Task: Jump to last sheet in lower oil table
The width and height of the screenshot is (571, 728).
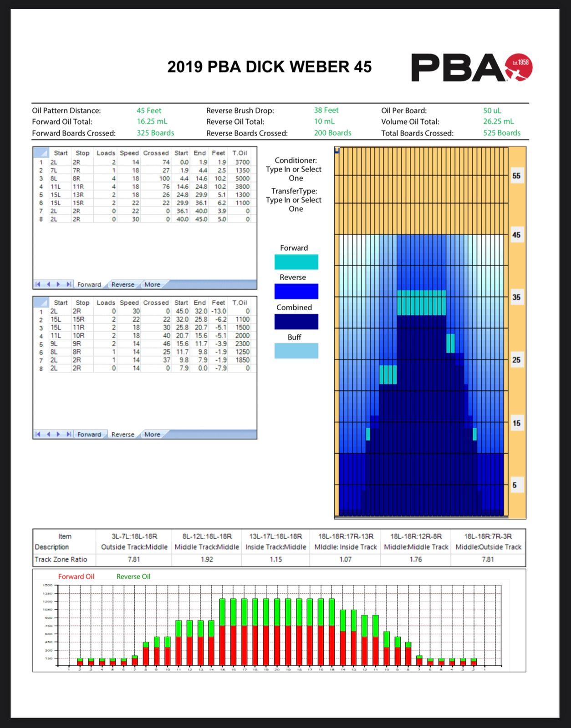Action: (x=68, y=434)
